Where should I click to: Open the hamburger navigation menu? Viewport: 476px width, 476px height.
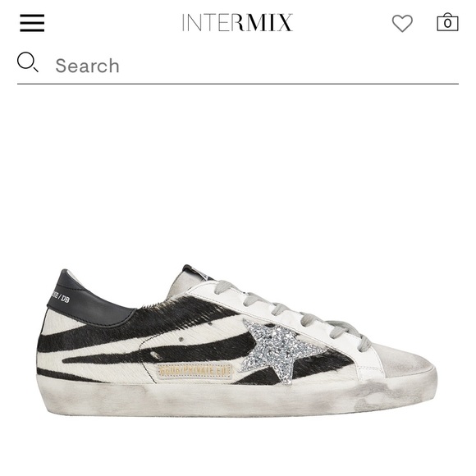tap(32, 23)
